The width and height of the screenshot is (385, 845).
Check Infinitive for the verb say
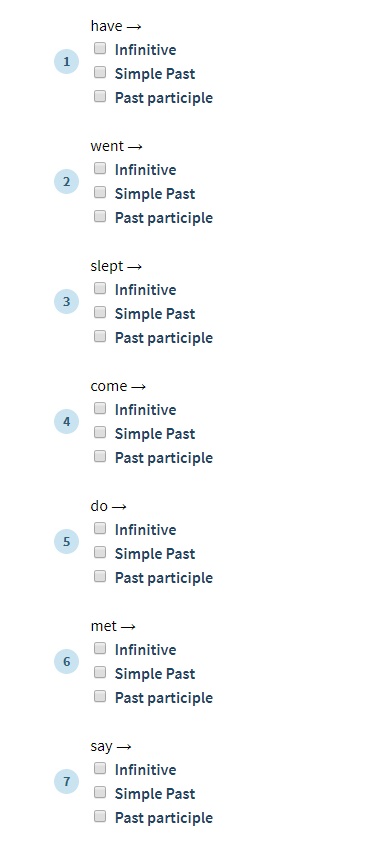tap(100, 768)
